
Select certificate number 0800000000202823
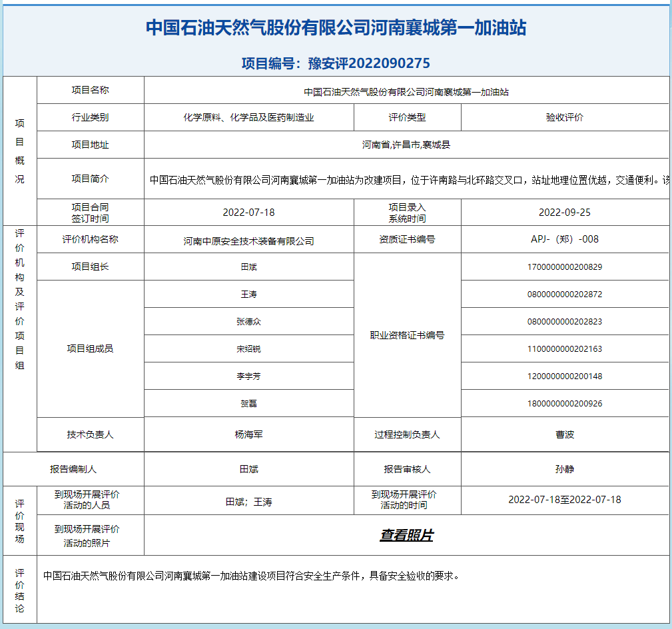point(564,322)
